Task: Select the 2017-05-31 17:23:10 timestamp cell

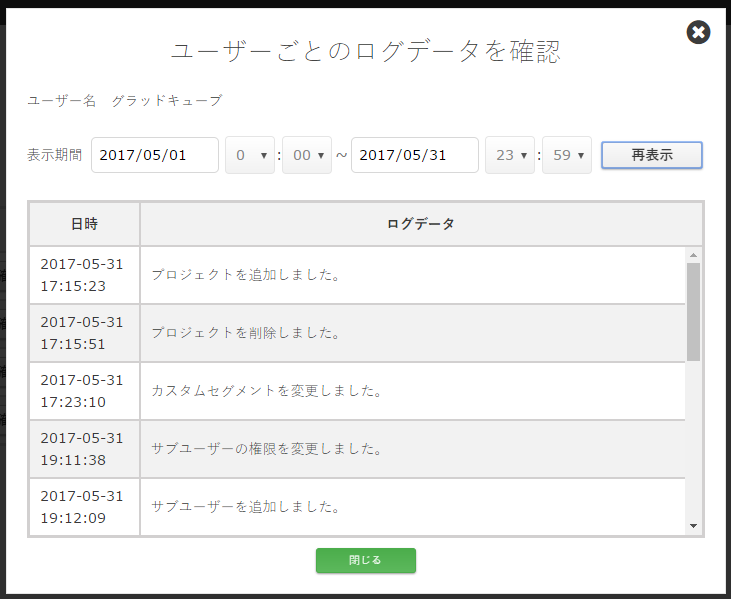Action: [84, 391]
